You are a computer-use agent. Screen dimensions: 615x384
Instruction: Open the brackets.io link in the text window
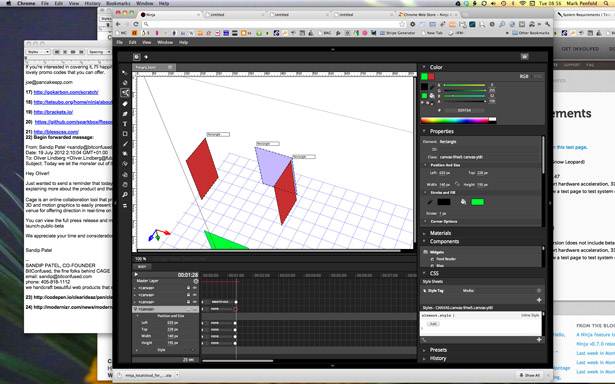(53, 112)
